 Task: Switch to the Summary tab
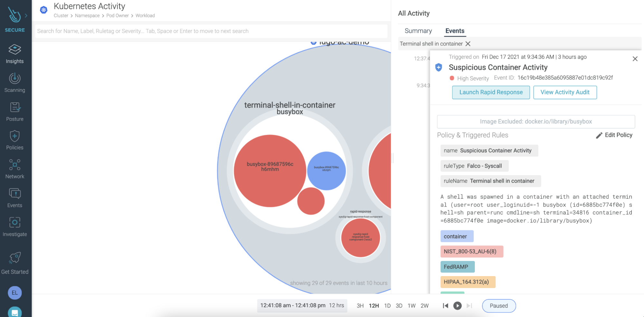[x=418, y=31]
